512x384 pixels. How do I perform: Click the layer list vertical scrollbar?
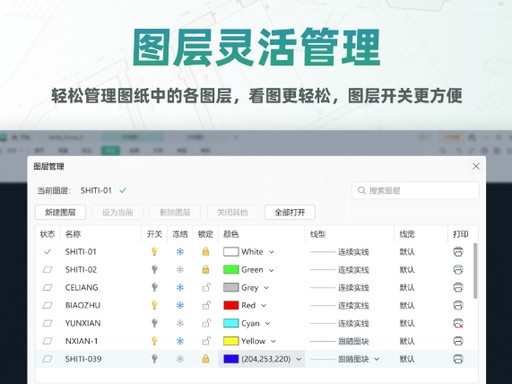pos(475,271)
